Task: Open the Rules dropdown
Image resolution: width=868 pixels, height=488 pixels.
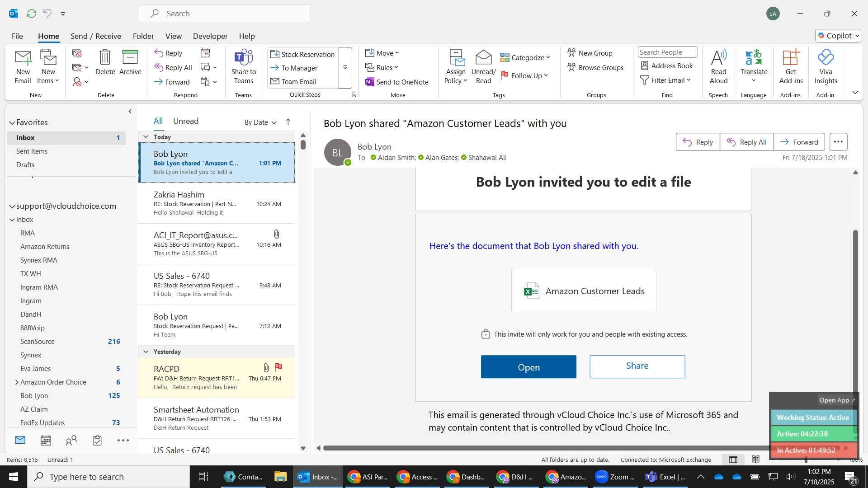Action: tap(382, 67)
